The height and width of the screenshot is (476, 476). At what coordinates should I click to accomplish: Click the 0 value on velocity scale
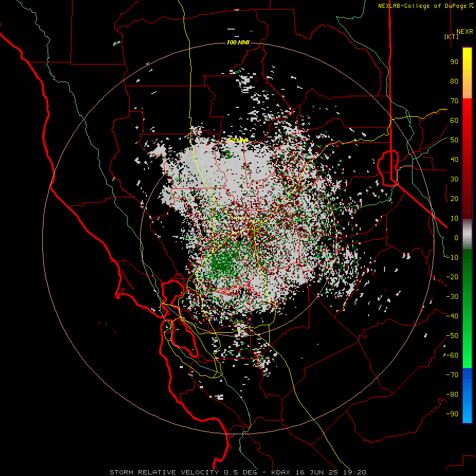click(456, 238)
